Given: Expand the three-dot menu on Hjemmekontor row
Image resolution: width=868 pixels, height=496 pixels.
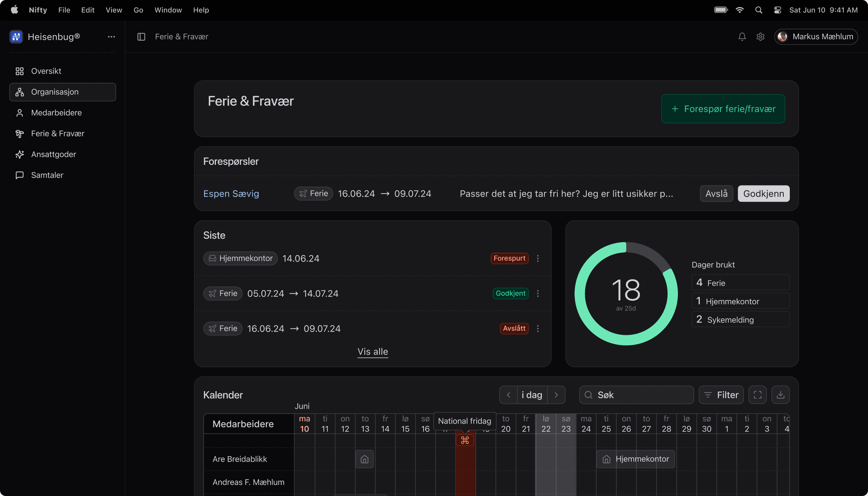Looking at the screenshot, I should [537, 258].
